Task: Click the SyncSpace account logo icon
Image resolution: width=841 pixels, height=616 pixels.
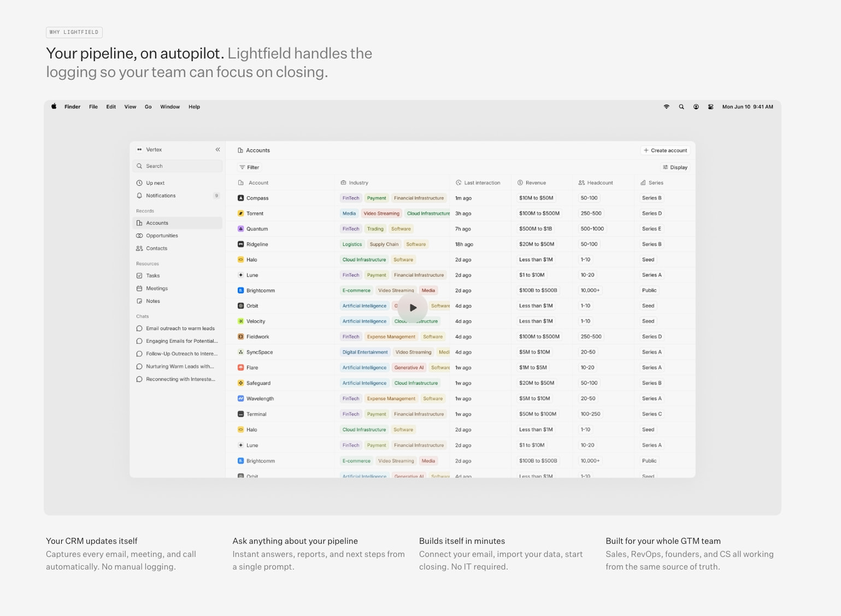Action: coord(240,352)
